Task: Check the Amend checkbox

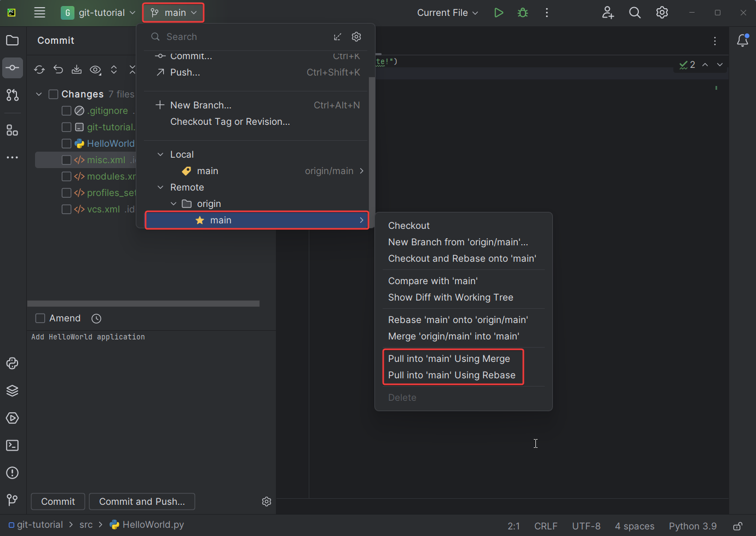Action: [x=40, y=319]
